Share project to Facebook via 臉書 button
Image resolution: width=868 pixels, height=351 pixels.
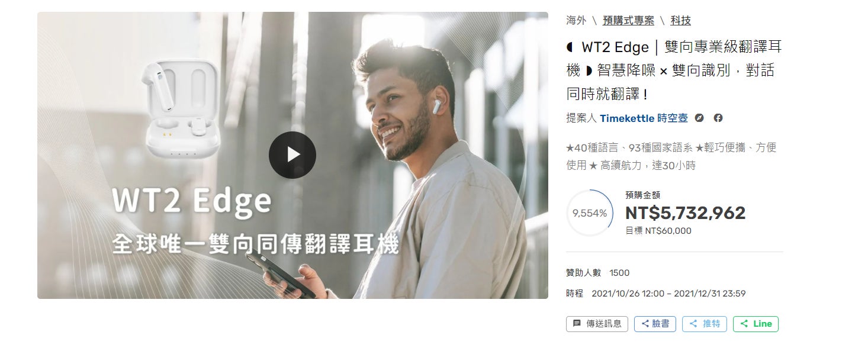tap(655, 324)
